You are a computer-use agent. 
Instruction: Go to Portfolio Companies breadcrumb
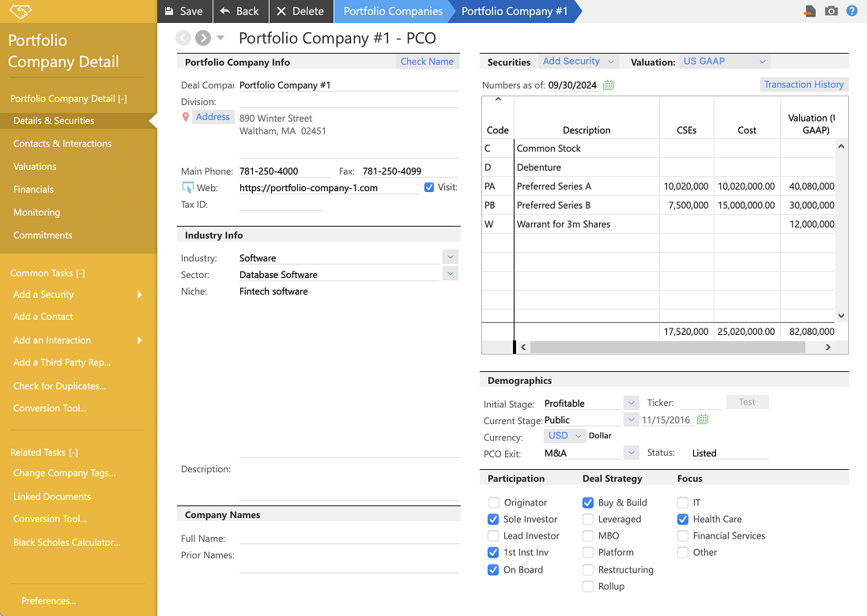click(x=393, y=11)
